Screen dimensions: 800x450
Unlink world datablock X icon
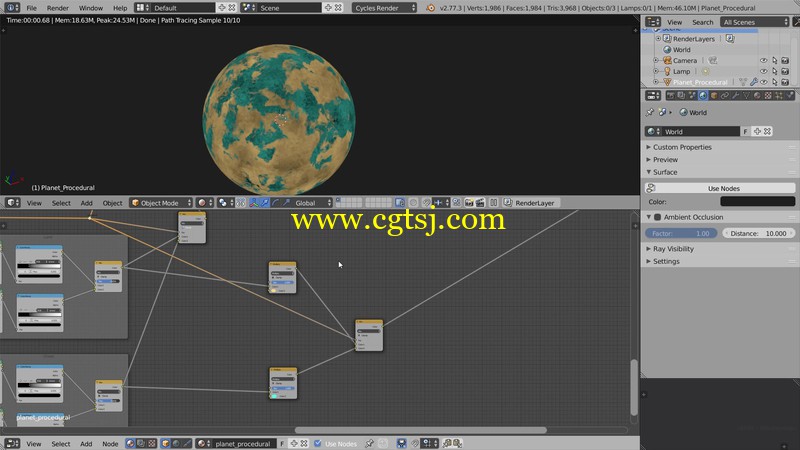point(767,131)
